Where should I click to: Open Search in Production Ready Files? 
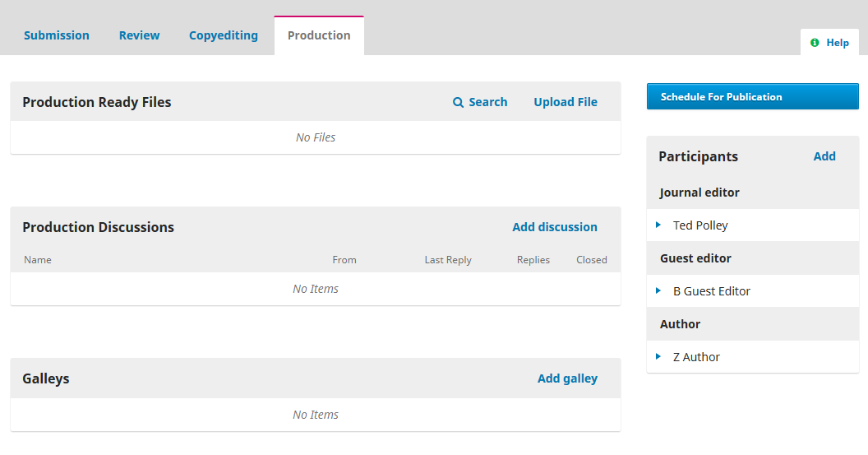click(480, 102)
